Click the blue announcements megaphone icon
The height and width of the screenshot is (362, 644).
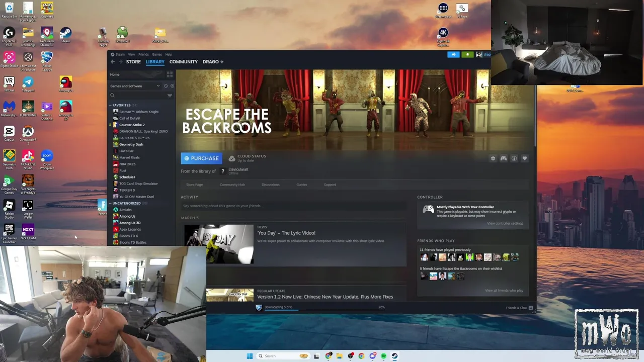click(453, 54)
